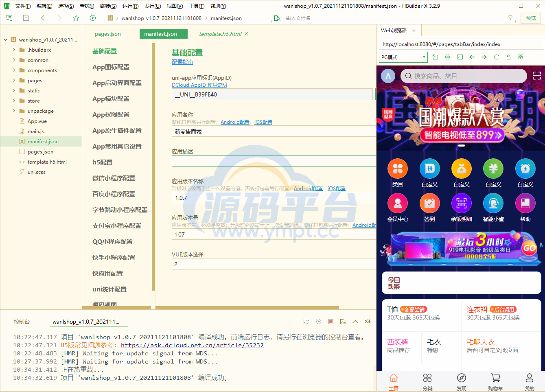Tap the 帮助 help icon in preview
545x392 pixels.
(x=525, y=203)
